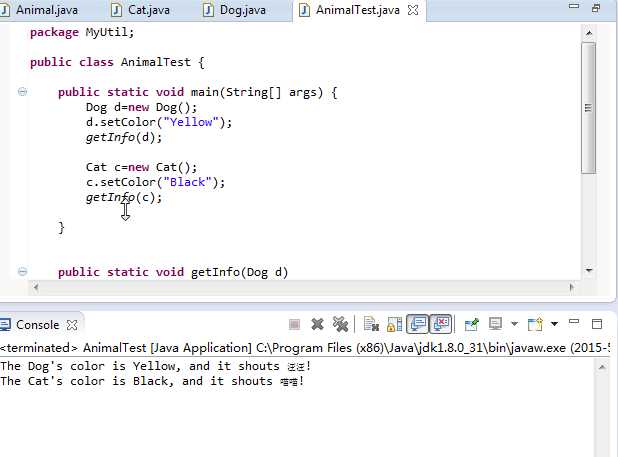
Task: Collapse the getInfo(Dog d) method fold marker
Action: 22,271
